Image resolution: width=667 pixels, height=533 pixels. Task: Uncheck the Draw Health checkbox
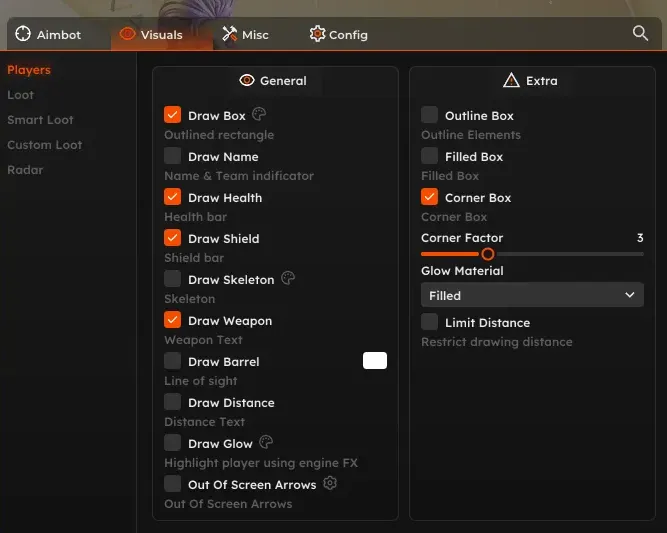coord(172,197)
